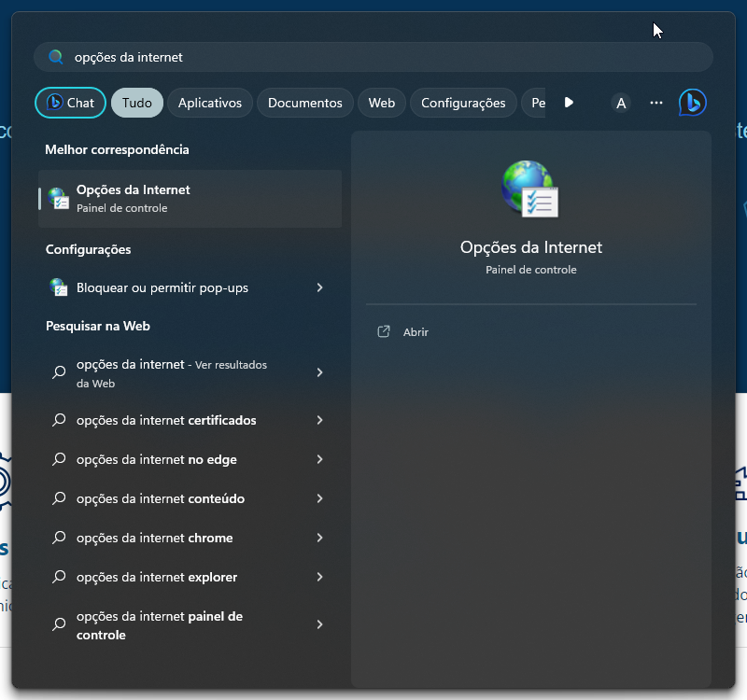This screenshot has width=747, height=700.
Task: Expand the 'Ver resultados da Web' chevron
Action: pyautogui.click(x=319, y=372)
